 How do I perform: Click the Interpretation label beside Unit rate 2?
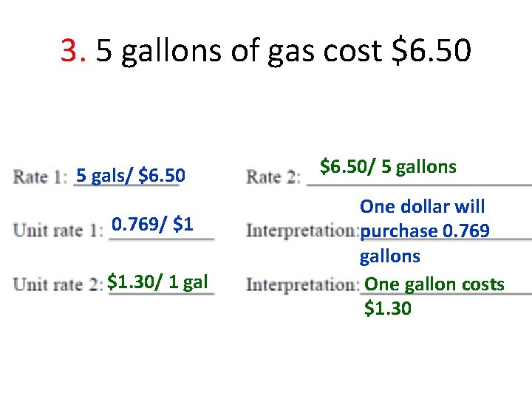click(x=301, y=284)
